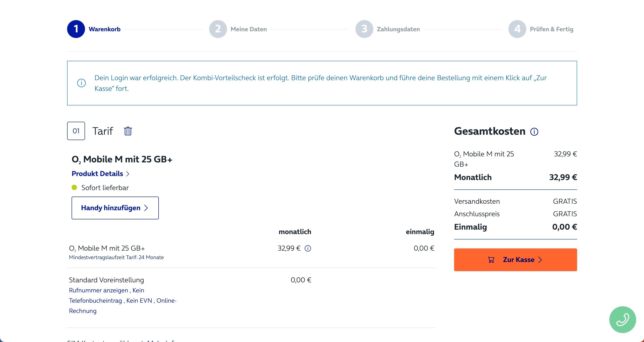This screenshot has height=342, width=644.
Task: Open the green phone call button
Action: [623, 319]
